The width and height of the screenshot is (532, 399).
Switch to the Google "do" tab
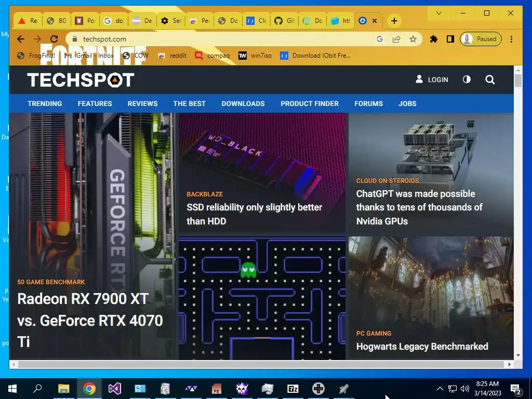click(113, 21)
